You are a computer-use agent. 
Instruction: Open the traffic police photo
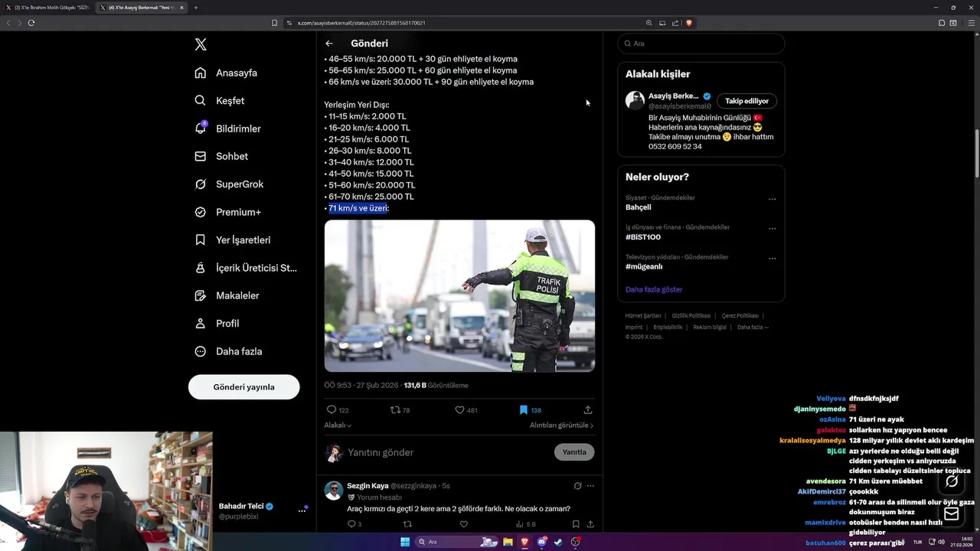pos(459,296)
